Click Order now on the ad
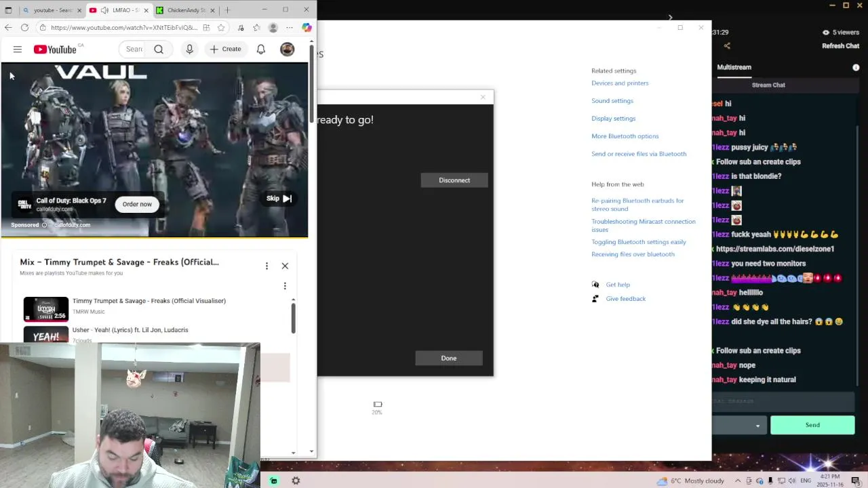 point(137,204)
